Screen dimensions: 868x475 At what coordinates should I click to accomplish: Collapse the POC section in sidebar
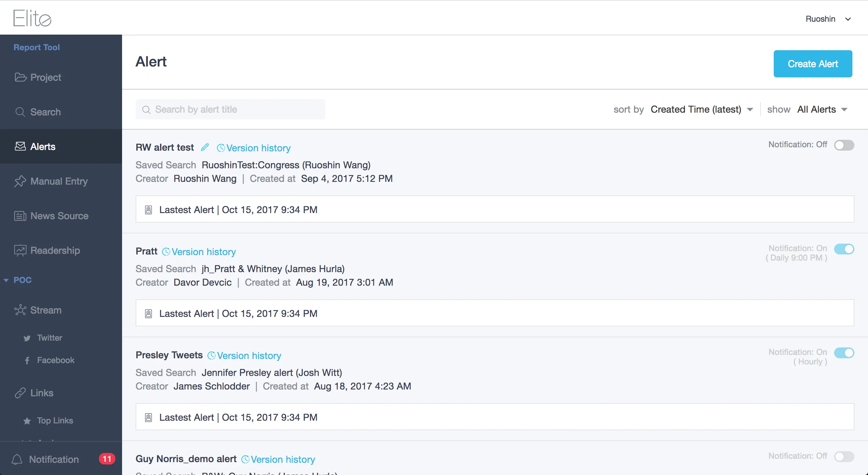6,280
